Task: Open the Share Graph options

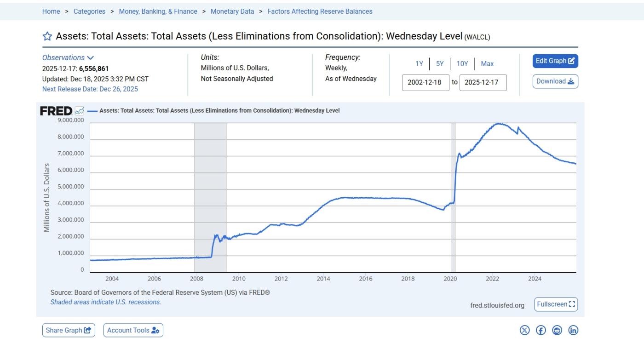Action: [x=69, y=330]
